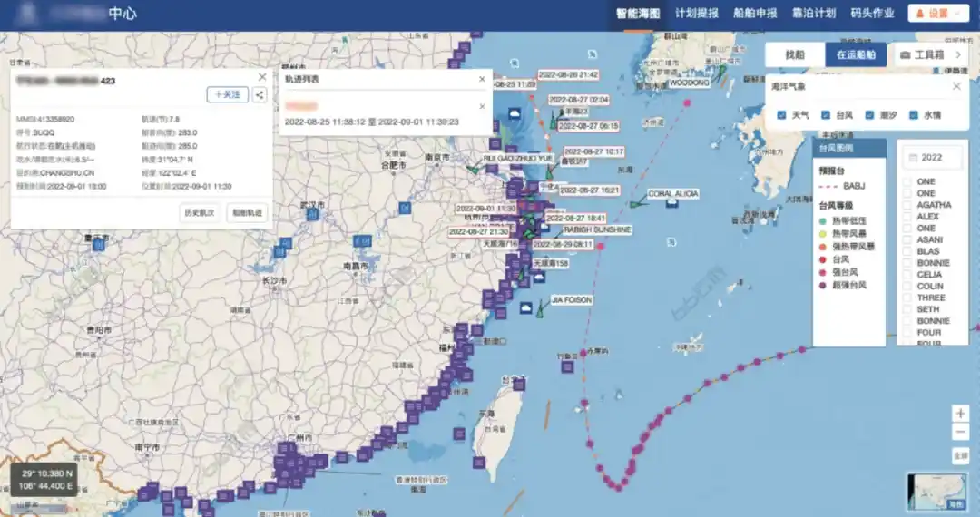Click the 关注 follow button
The height and width of the screenshot is (517, 980).
(228, 94)
